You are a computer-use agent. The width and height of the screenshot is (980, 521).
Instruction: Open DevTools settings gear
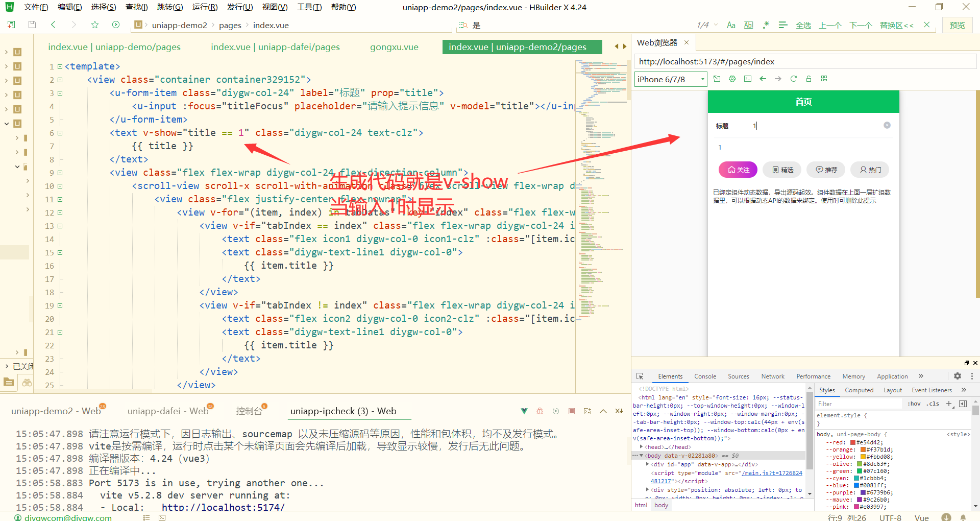point(958,376)
